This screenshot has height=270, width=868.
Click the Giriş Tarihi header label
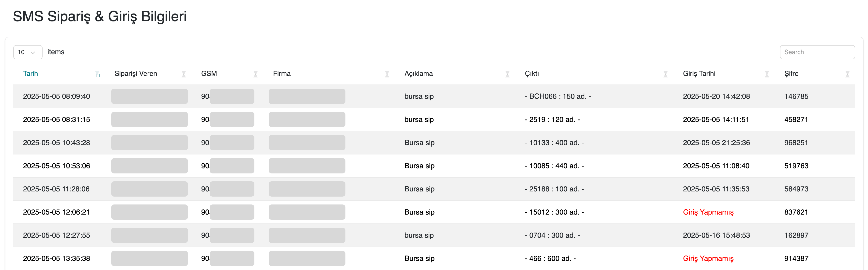(x=699, y=74)
